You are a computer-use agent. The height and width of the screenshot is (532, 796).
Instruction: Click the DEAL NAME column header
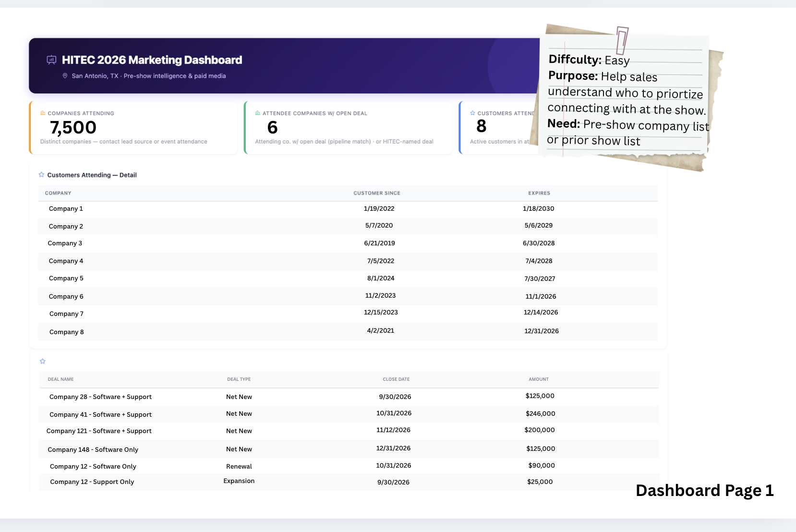61,379
